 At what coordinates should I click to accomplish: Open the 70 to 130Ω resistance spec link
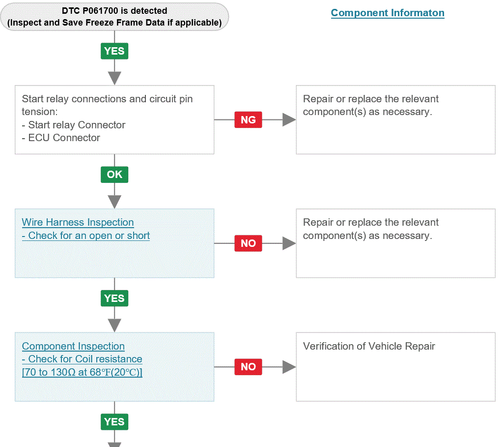82,372
